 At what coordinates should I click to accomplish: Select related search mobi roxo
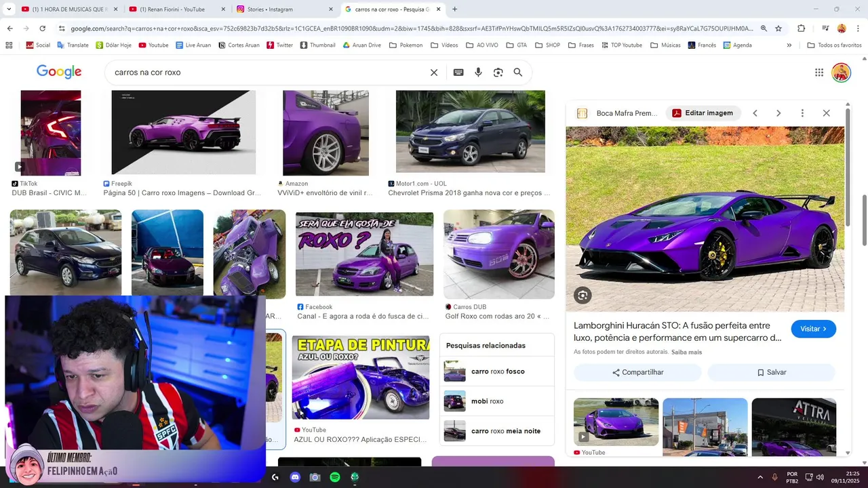click(x=496, y=401)
